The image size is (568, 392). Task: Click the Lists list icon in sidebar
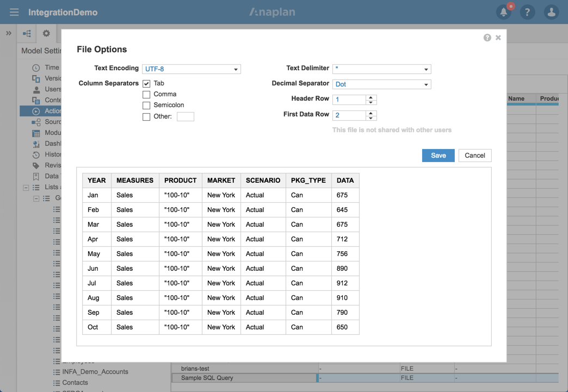click(36, 187)
